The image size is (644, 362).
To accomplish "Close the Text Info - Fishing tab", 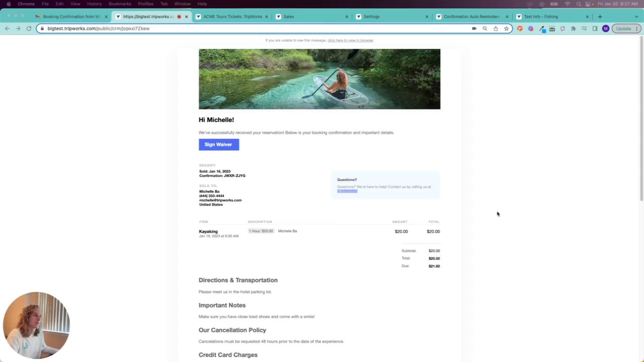I will (587, 17).
